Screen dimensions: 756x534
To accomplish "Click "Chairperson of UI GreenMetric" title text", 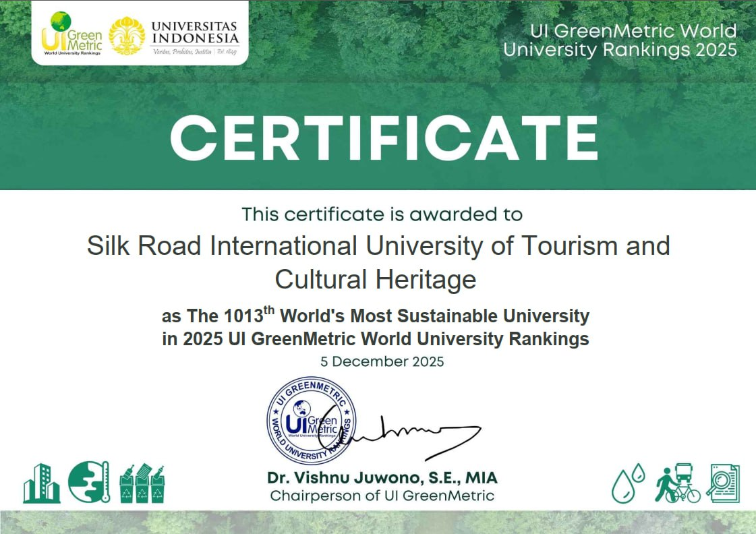I will coord(382,496).
